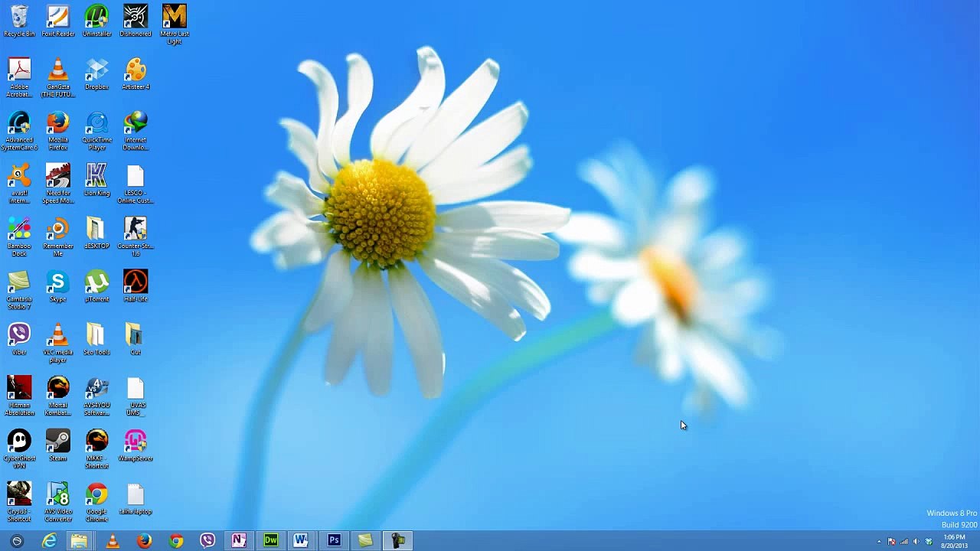
Task: Select the avast! Internet Security shortcut
Action: pos(19,184)
